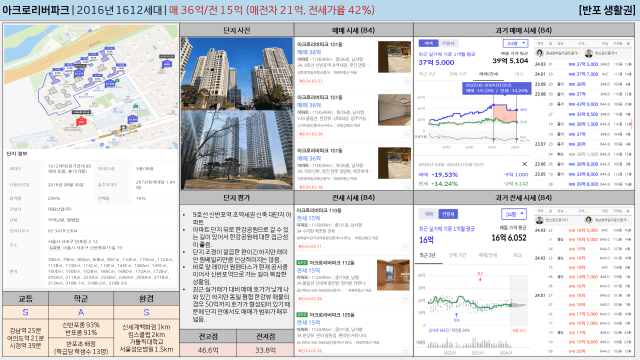Open the 112동 전세 listing title
The height and width of the screenshot is (360, 640).
tap(332, 262)
